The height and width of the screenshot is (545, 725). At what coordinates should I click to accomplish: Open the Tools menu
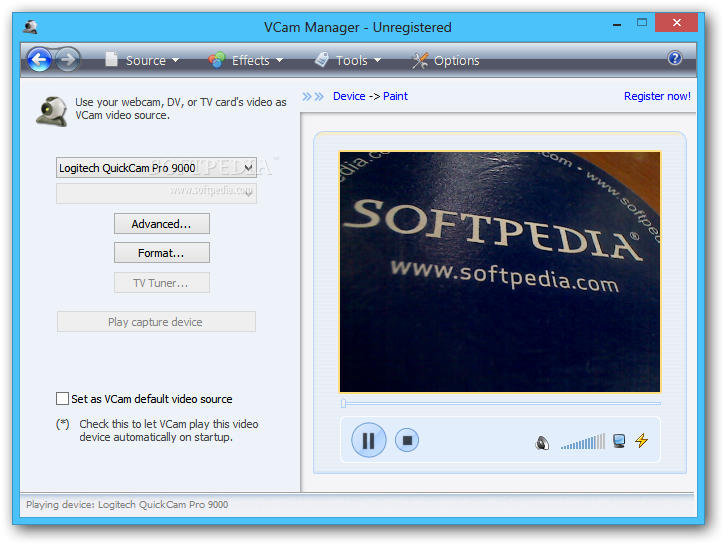click(x=348, y=60)
